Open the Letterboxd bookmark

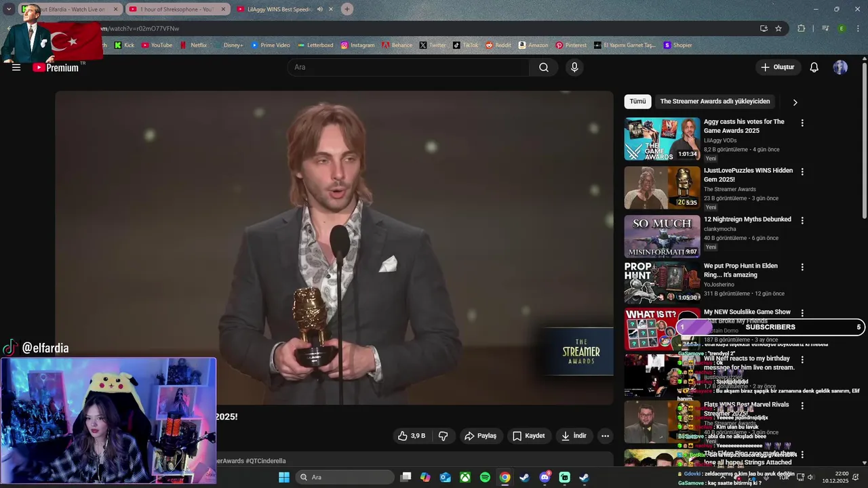tap(315, 45)
